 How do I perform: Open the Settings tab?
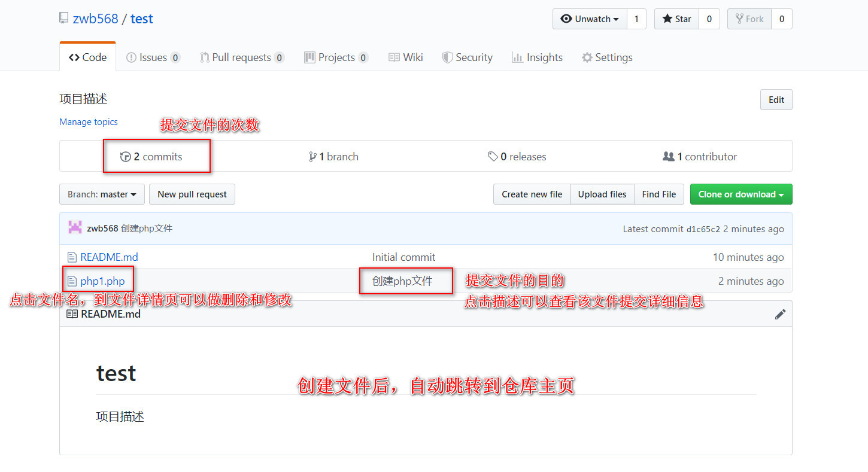(x=607, y=57)
